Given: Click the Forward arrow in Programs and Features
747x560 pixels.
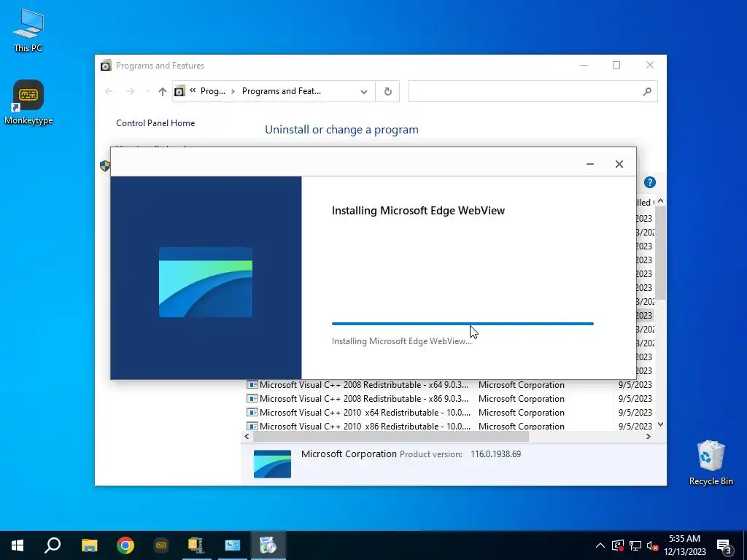Looking at the screenshot, I should click(x=130, y=91).
